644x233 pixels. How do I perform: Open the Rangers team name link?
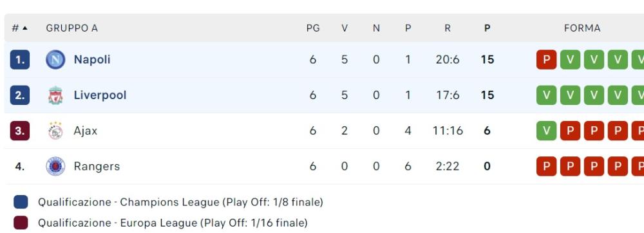[x=97, y=166]
